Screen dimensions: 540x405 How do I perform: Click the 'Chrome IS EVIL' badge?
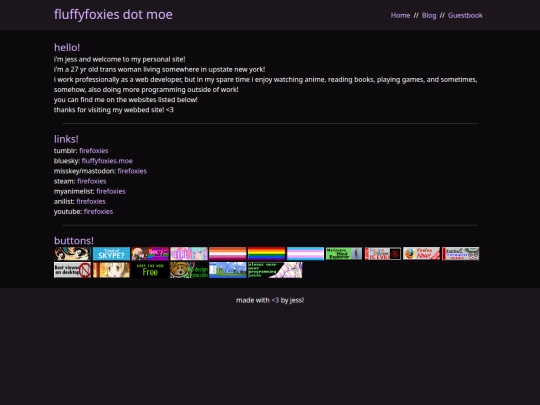[x=383, y=254]
